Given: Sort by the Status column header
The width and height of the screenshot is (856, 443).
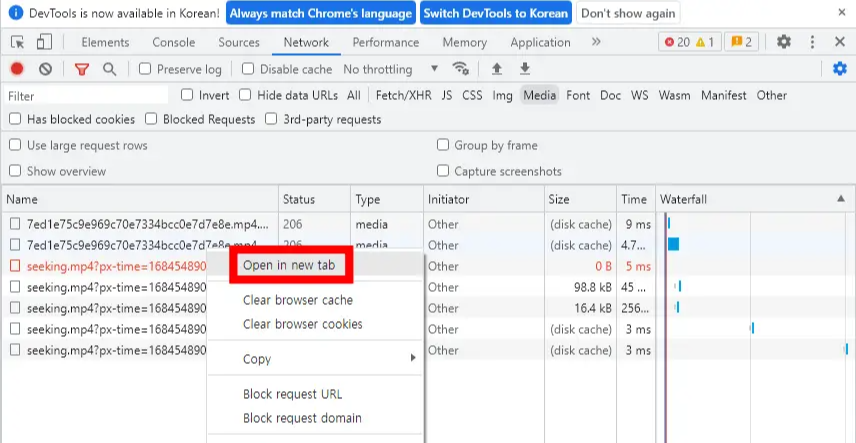Looking at the screenshot, I should pos(314,199).
